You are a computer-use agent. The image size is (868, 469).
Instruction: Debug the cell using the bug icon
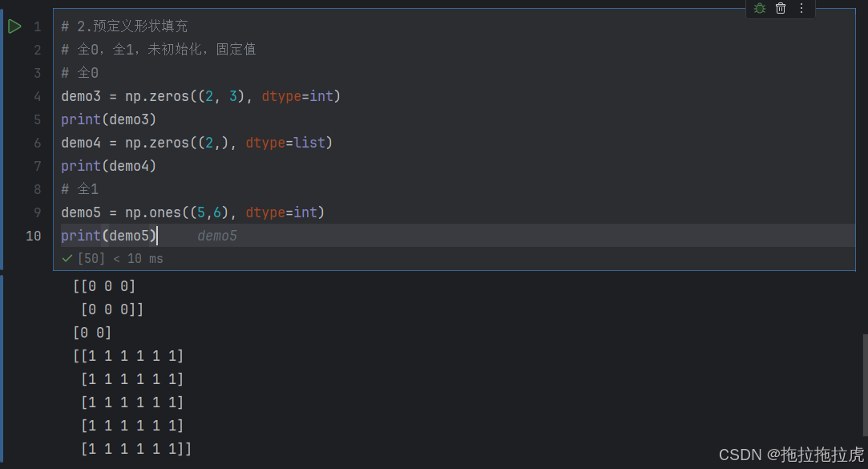[x=760, y=8]
